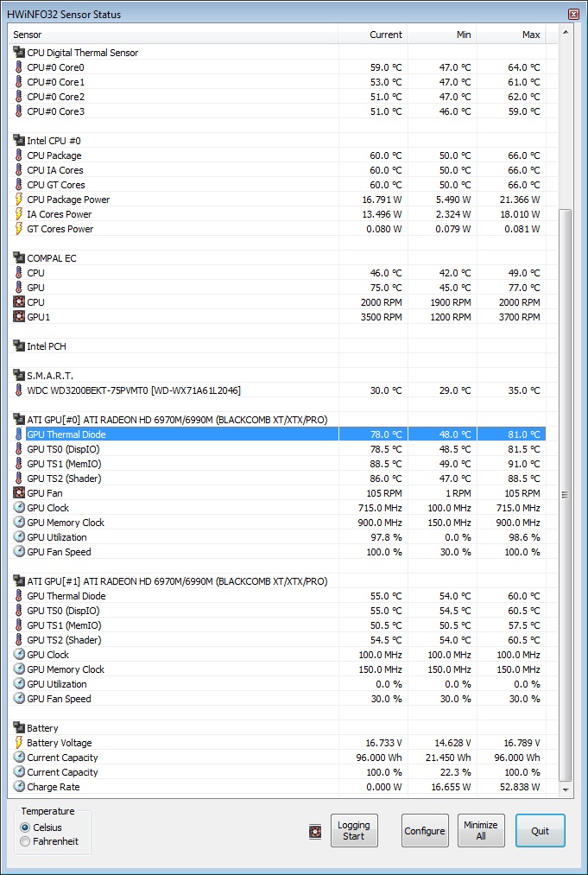Screen dimensions: 588x875
Task: Click the CPU Digital Thermal Sensor group icon
Action: pyautogui.click(x=19, y=53)
